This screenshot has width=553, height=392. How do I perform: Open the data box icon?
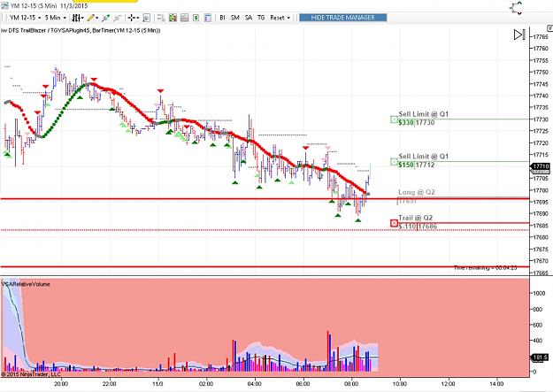[147, 18]
